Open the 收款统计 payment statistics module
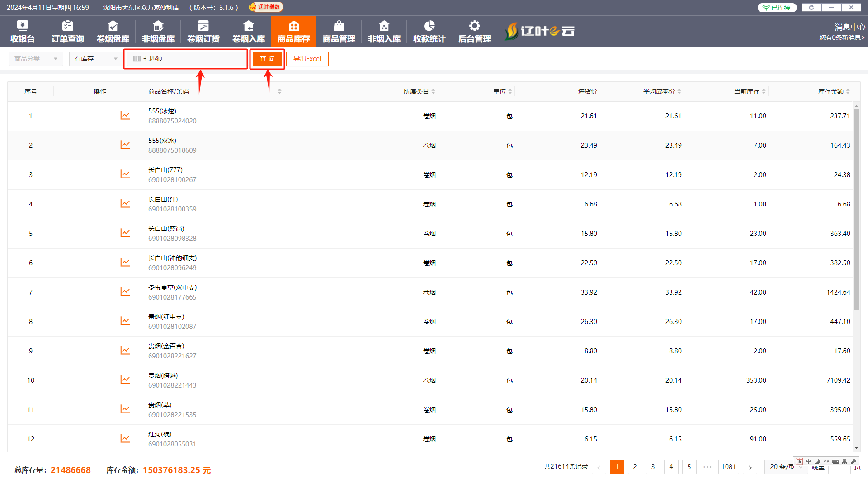The image size is (868, 488). (x=429, y=32)
